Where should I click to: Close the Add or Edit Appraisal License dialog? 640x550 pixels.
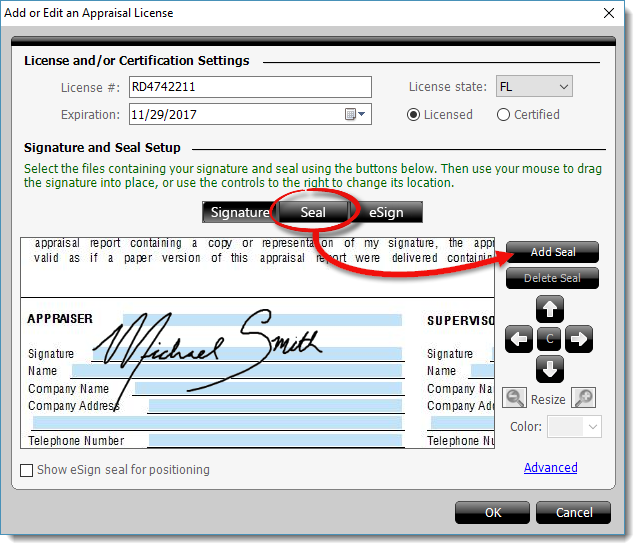pyautogui.click(x=609, y=13)
